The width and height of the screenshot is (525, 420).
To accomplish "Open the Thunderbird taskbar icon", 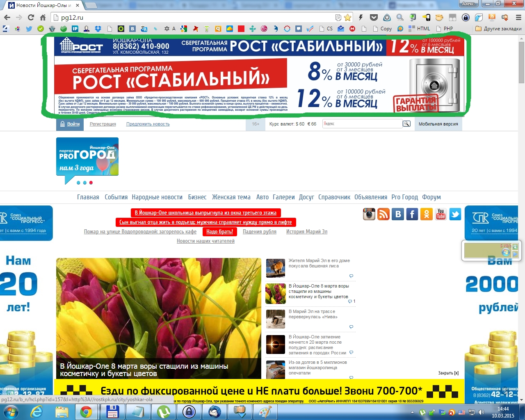I will point(215,412).
